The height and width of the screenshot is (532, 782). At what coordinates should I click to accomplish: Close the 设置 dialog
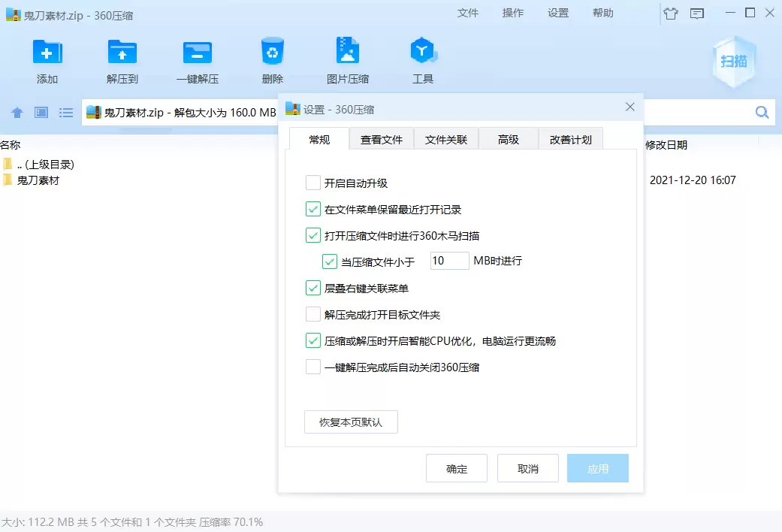click(x=630, y=107)
